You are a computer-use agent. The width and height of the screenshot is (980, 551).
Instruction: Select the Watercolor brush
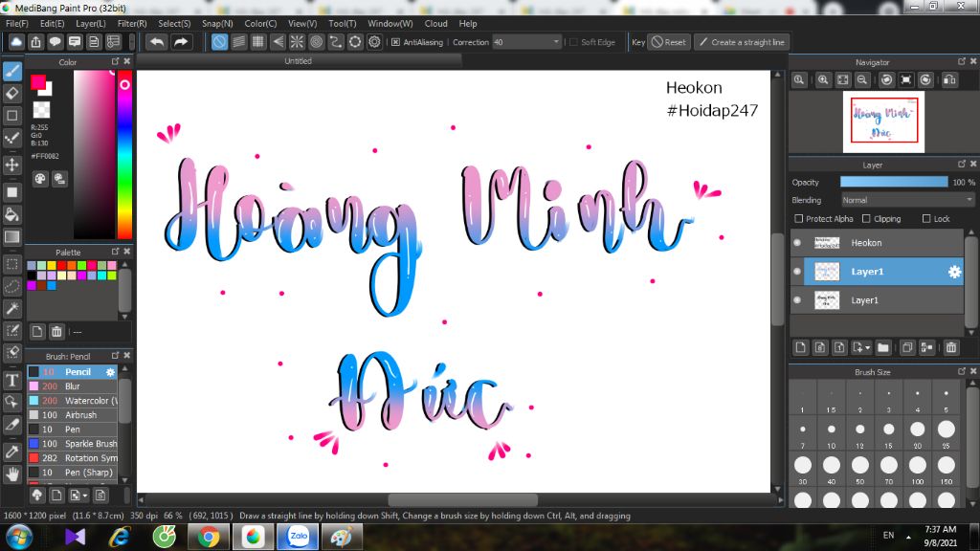[x=73, y=401]
